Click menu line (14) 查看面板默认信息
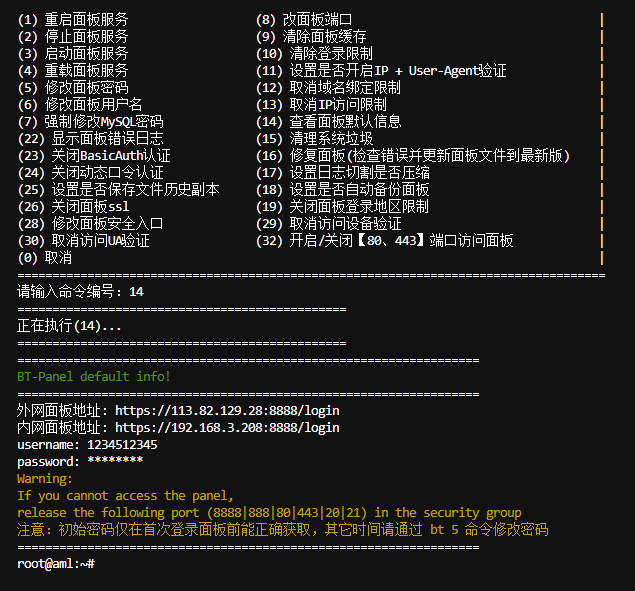 pyautogui.click(x=328, y=122)
